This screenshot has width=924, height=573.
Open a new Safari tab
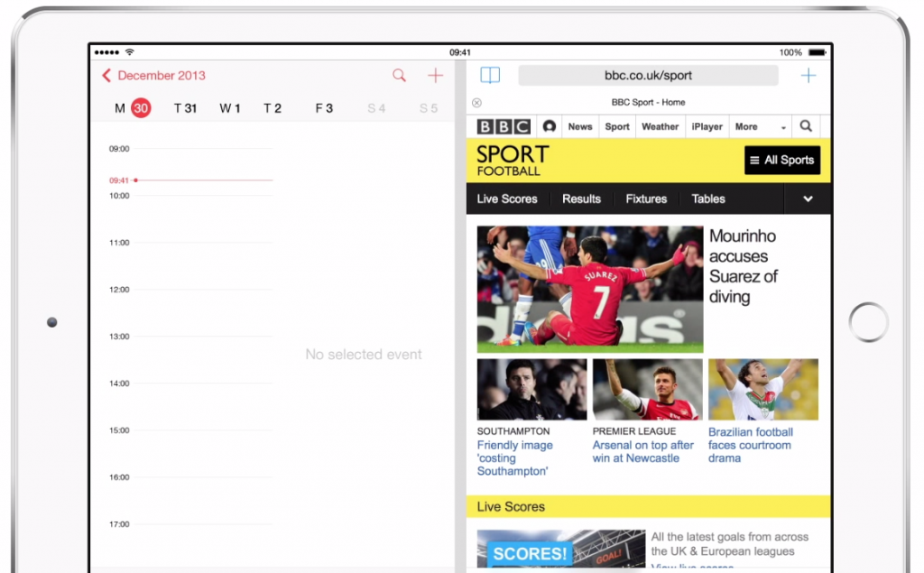pos(808,76)
